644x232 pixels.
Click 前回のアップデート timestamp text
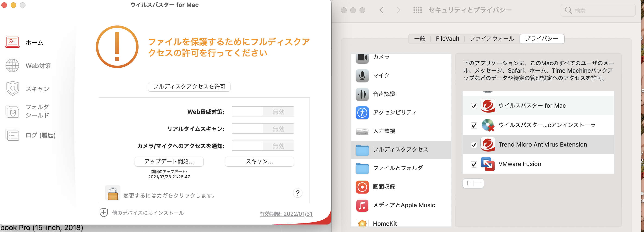point(169,174)
